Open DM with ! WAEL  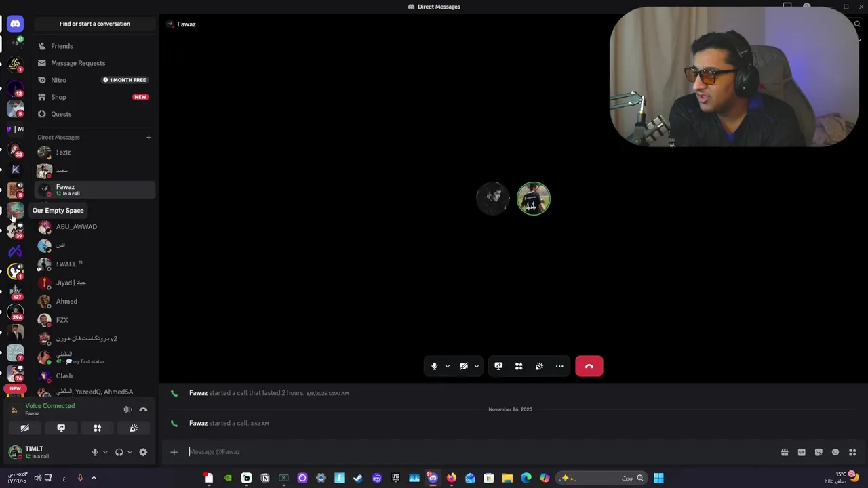(95, 264)
